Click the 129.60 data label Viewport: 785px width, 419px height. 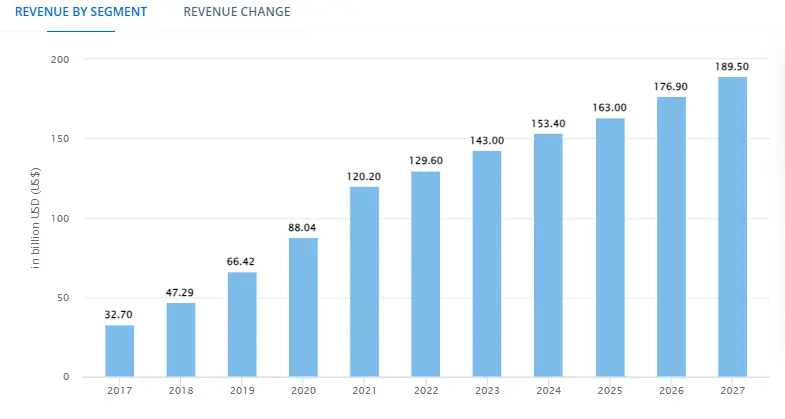[x=426, y=160]
